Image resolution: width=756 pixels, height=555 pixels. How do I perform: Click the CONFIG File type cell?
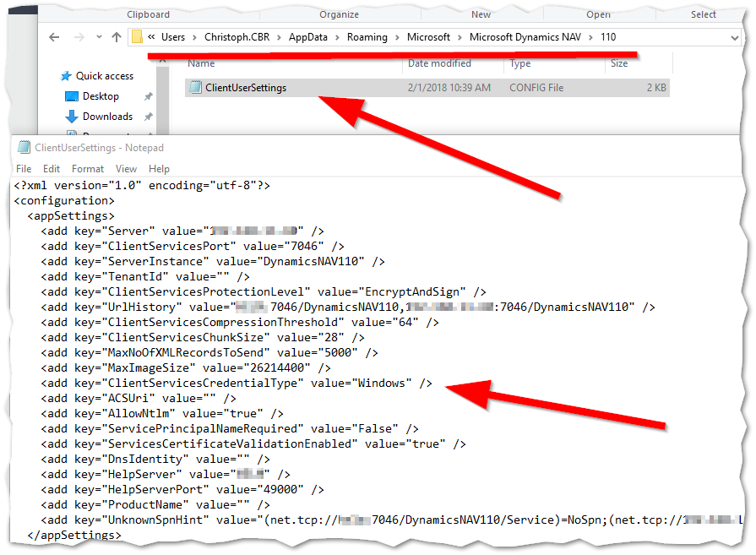(x=536, y=88)
